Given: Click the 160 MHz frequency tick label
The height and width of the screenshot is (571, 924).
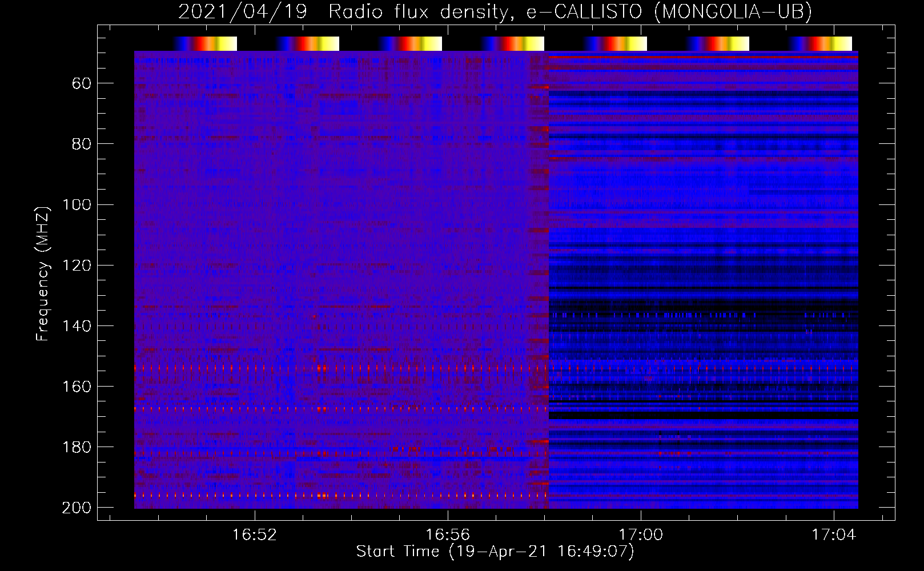Looking at the screenshot, I should [77, 386].
